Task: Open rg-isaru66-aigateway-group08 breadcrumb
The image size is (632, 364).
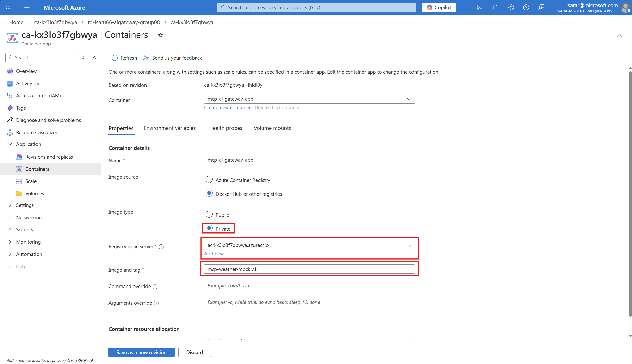Action: coord(124,22)
